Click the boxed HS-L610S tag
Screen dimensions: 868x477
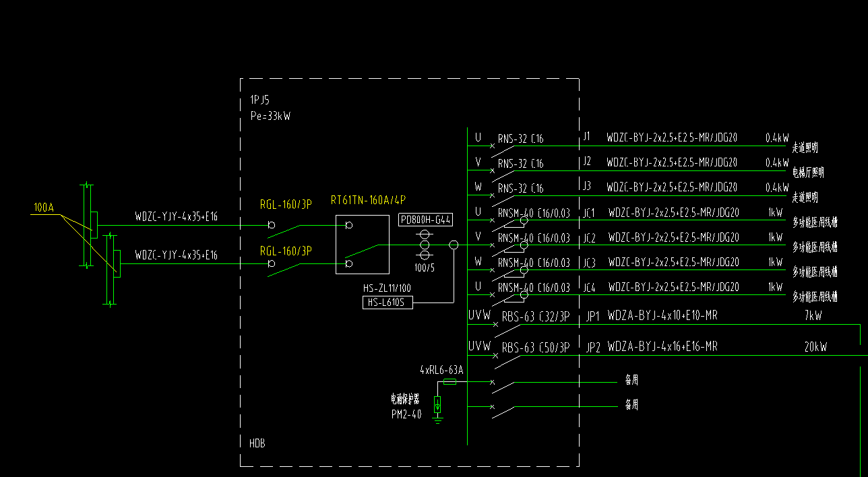tap(387, 303)
